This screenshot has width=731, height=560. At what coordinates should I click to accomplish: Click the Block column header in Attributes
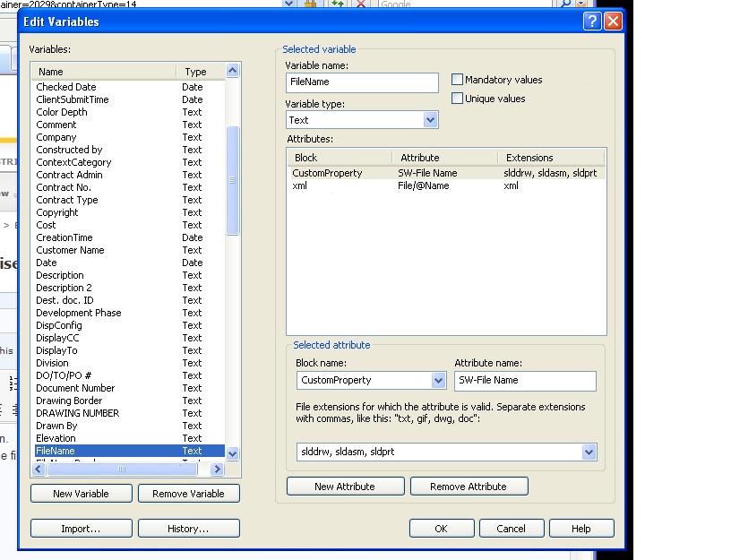tap(340, 158)
